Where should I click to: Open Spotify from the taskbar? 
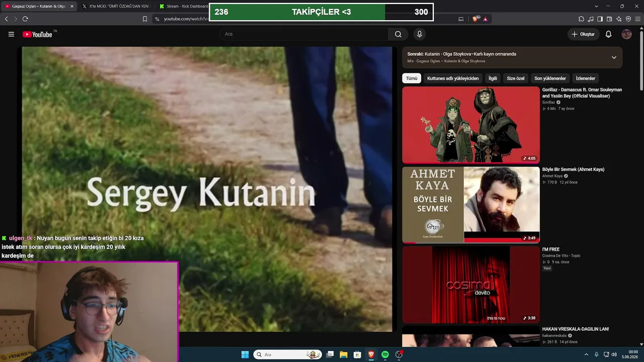(x=385, y=354)
